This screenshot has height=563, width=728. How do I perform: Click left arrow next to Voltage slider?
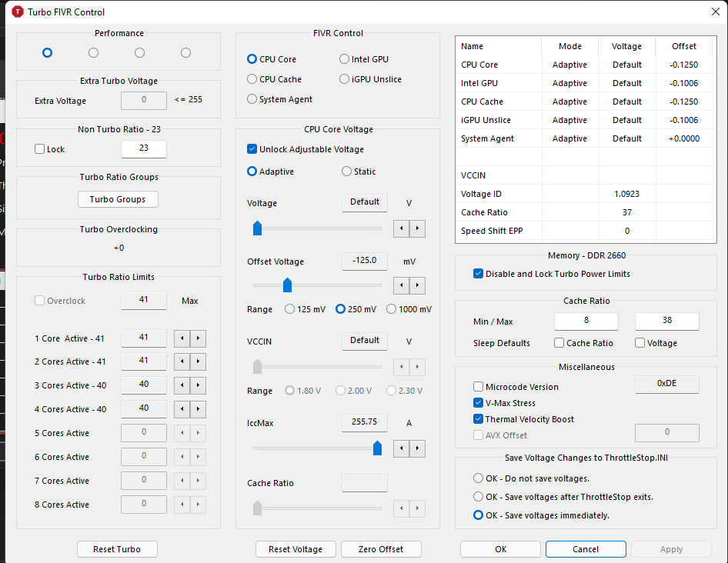coord(401,228)
